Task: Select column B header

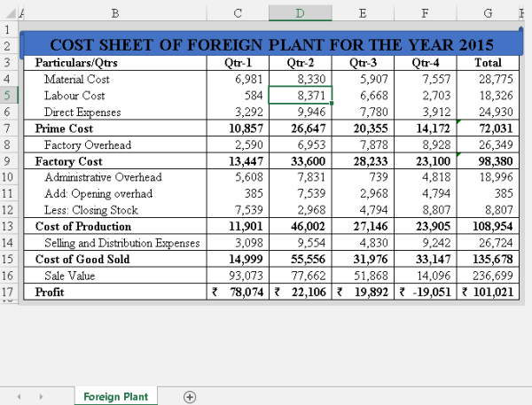Action: click(x=115, y=13)
